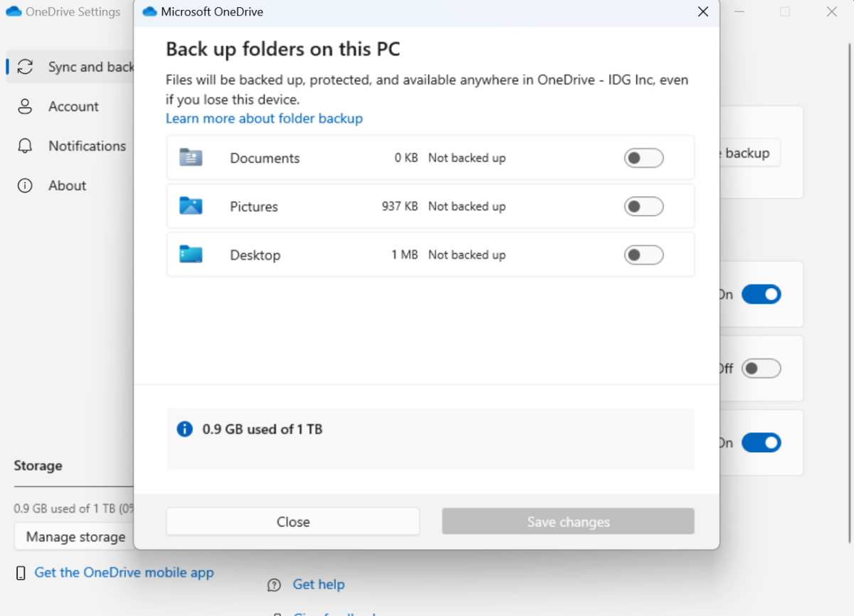The height and width of the screenshot is (616, 854).
Task: Disable the top On toggle on the right
Action: tap(761, 294)
